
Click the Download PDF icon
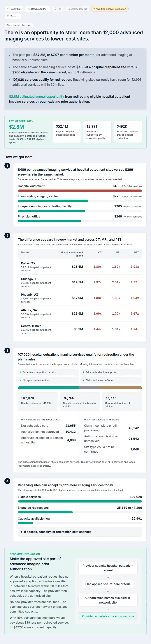tap(29, 9)
